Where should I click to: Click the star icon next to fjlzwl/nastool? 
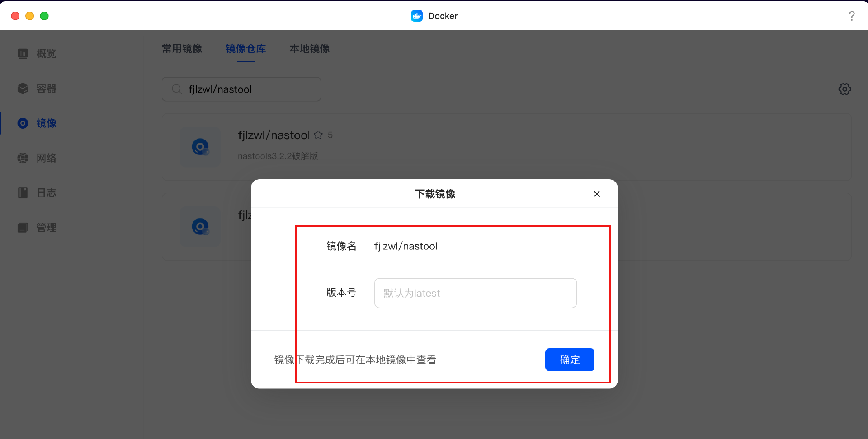tap(318, 135)
